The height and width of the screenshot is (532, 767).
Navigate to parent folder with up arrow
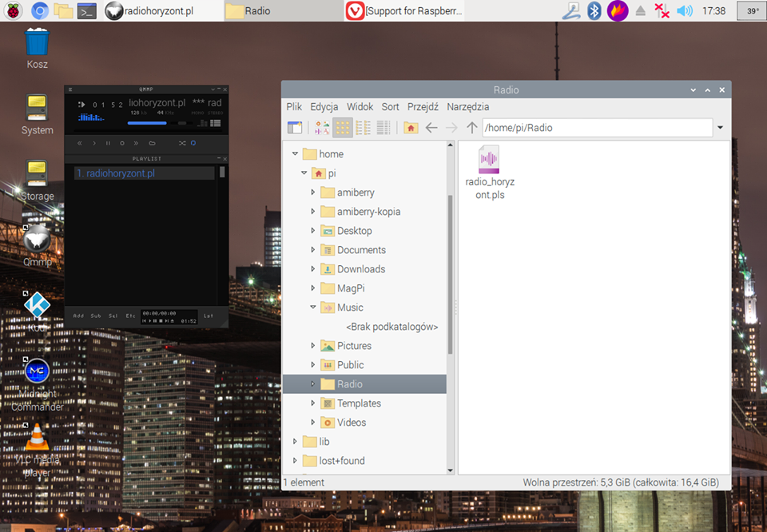[x=472, y=128]
